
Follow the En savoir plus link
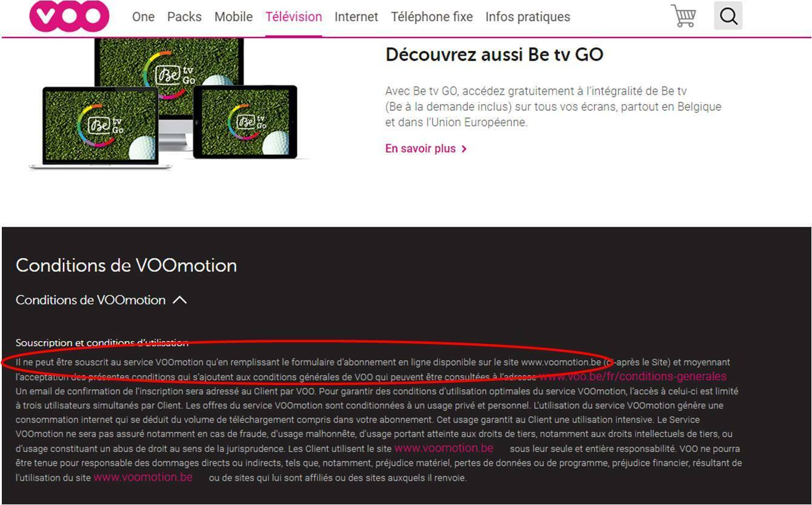(x=426, y=148)
